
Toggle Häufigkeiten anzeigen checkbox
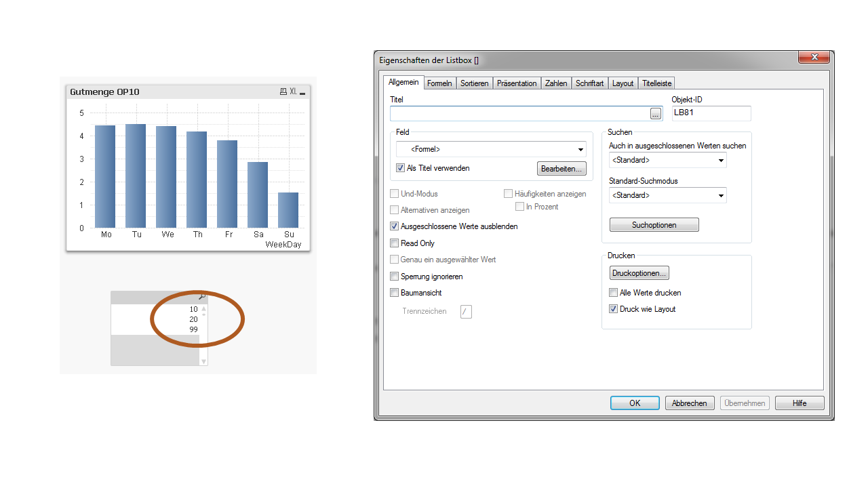point(509,194)
